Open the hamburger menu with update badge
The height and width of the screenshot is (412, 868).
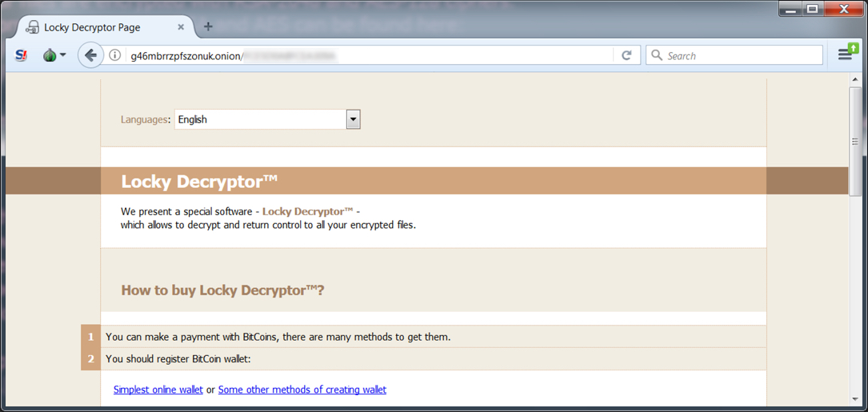point(846,54)
